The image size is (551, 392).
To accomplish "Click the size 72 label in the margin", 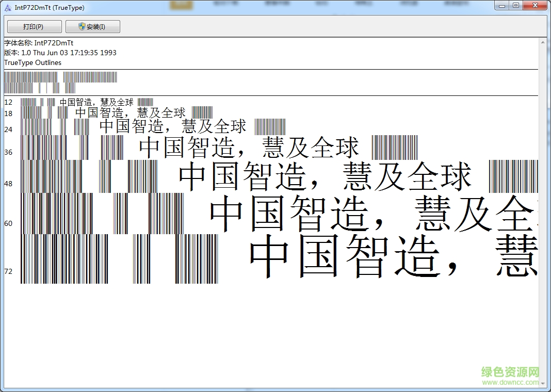I will [8, 271].
